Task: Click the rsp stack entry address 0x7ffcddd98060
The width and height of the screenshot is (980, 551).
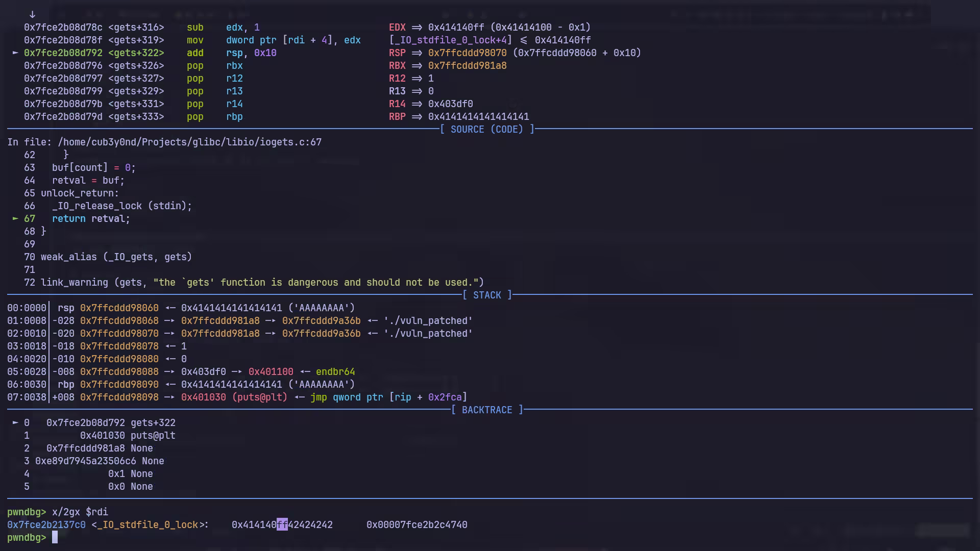Action: click(119, 308)
